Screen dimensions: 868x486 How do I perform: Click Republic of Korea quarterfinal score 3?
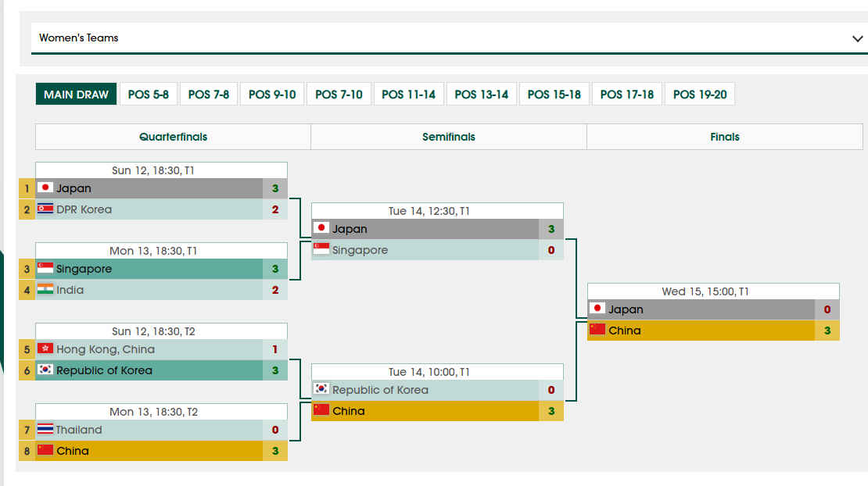[x=275, y=370]
